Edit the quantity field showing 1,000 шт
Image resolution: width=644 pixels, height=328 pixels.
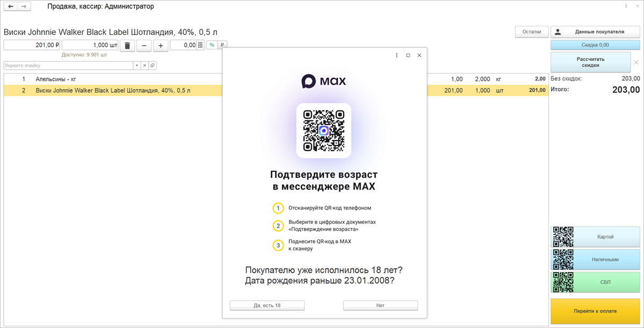tap(90, 45)
